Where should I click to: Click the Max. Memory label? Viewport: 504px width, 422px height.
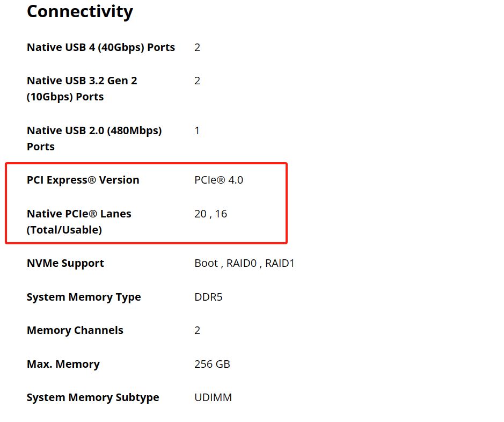coord(63,364)
